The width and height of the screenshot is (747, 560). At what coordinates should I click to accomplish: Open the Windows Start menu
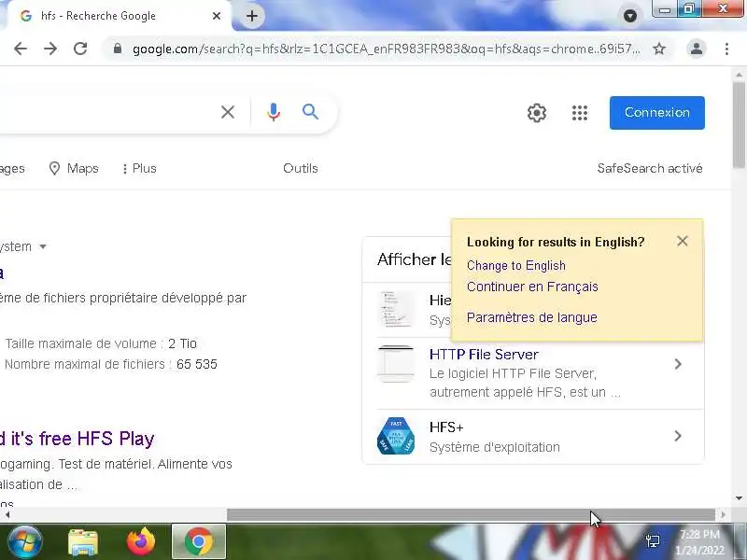(x=24, y=542)
